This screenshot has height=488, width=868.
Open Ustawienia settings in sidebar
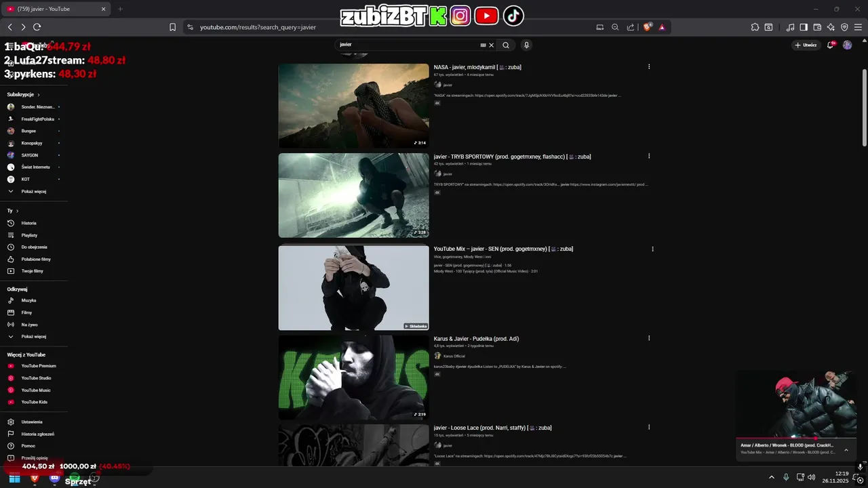(31, 422)
